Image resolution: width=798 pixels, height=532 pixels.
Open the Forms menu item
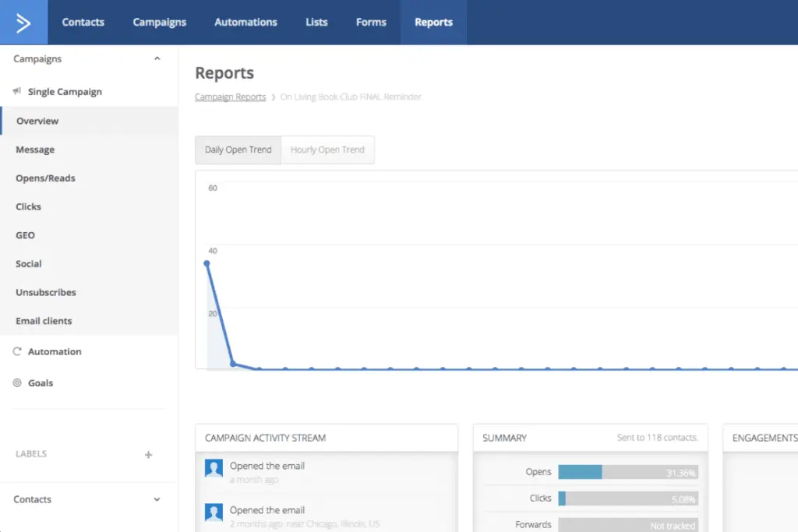pos(371,23)
